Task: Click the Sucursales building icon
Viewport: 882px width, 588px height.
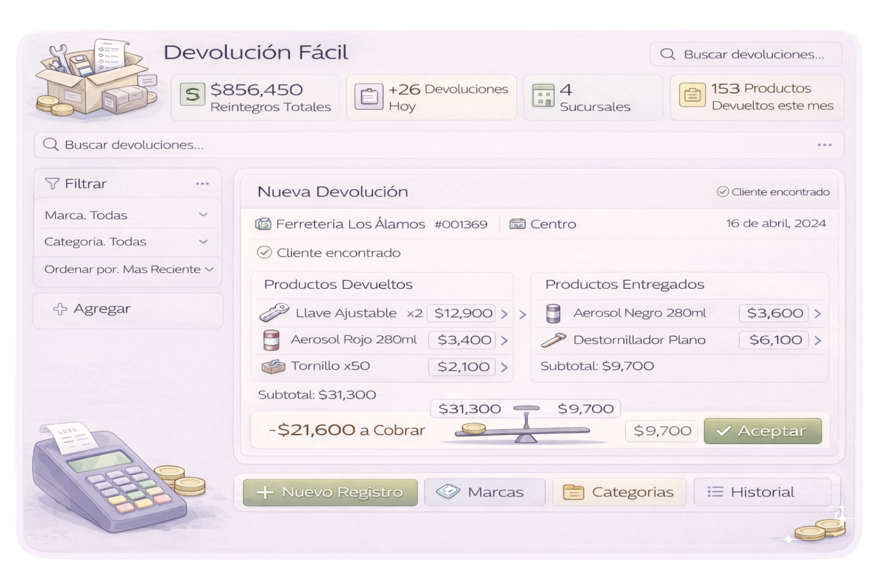Action: tap(543, 96)
